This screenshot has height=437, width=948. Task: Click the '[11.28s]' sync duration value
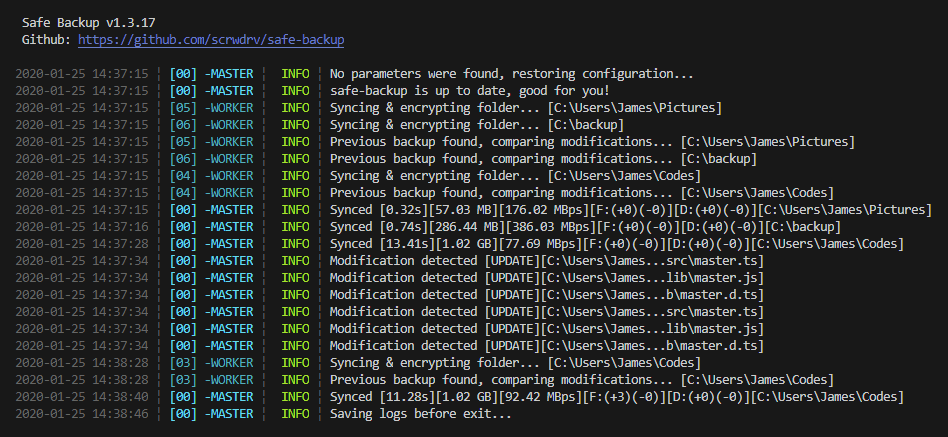click(x=407, y=397)
